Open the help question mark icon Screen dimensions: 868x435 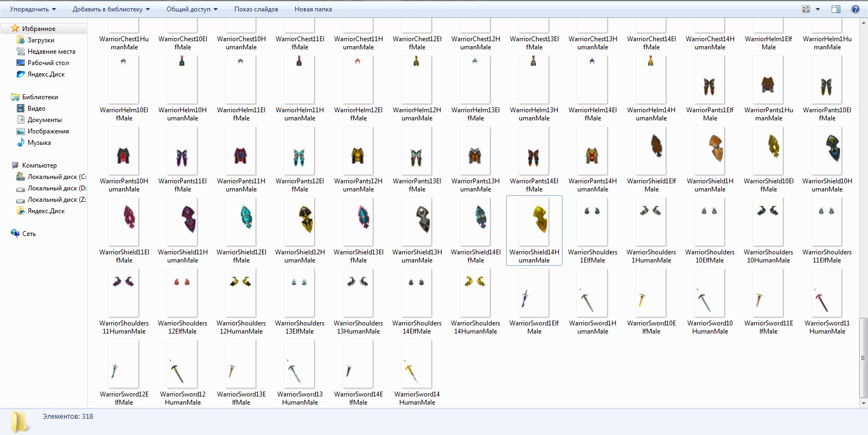[856, 9]
